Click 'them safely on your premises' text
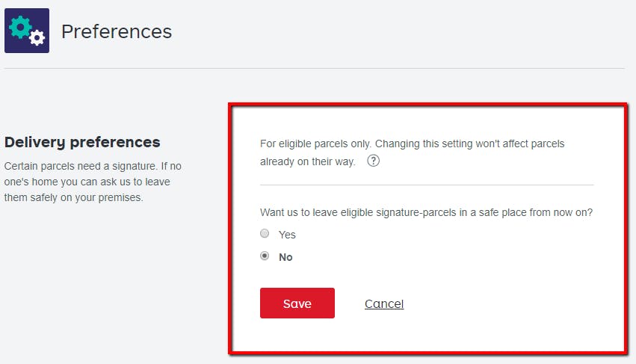This screenshot has width=636, height=364. point(73,197)
